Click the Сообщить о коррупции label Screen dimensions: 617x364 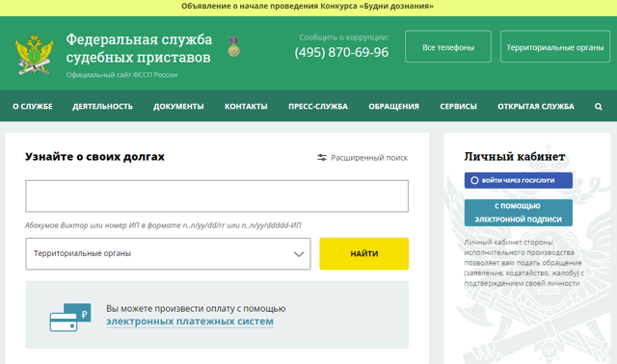tap(343, 38)
